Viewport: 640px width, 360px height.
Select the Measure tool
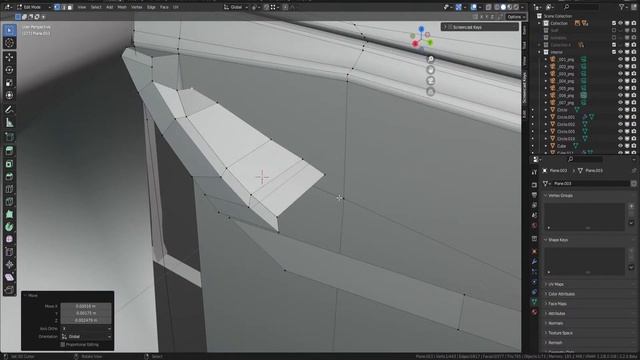pyautogui.click(x=9, y=122)
